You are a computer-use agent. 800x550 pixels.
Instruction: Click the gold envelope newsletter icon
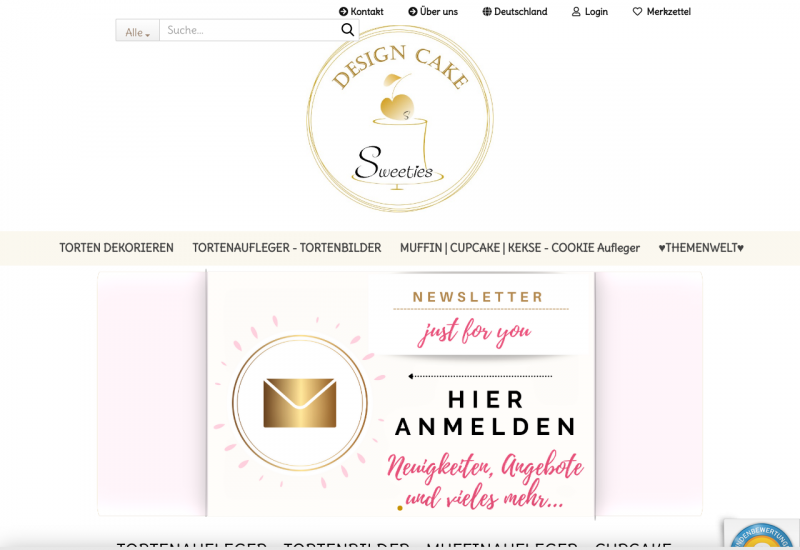300,403
